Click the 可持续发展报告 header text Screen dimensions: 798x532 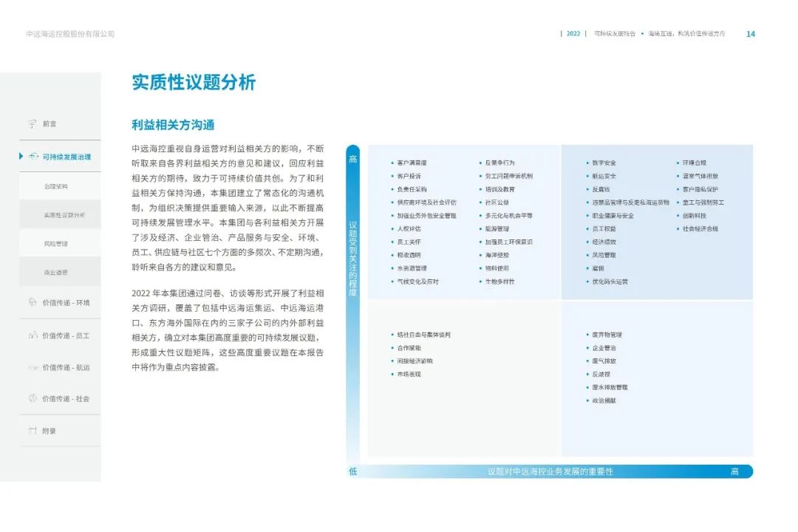[x=615, y=33]
